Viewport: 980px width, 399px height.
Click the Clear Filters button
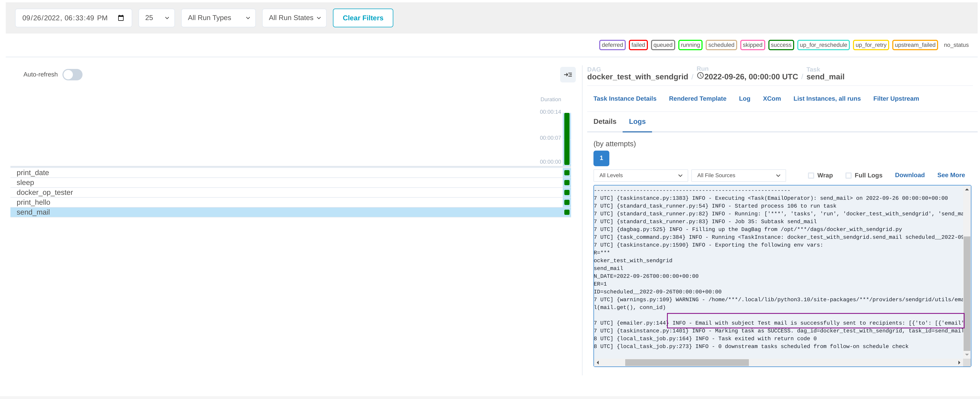363,18
